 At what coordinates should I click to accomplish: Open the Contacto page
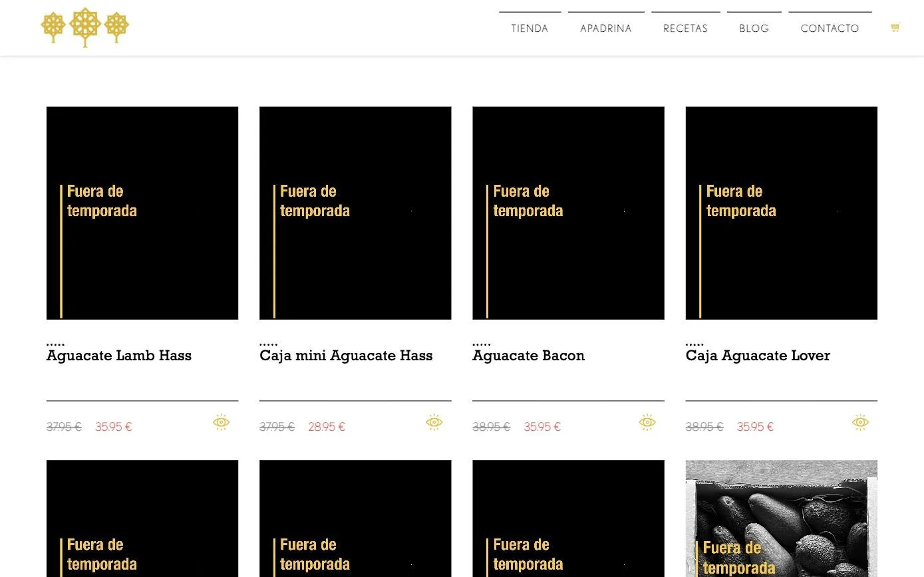point(830,28)
